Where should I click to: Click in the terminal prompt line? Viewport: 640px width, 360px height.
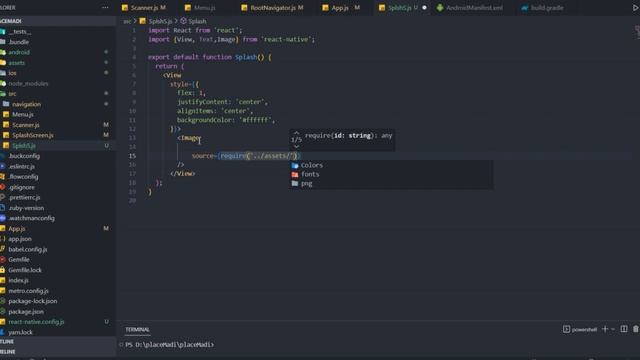pyautogui.click(x=169, y=344)
